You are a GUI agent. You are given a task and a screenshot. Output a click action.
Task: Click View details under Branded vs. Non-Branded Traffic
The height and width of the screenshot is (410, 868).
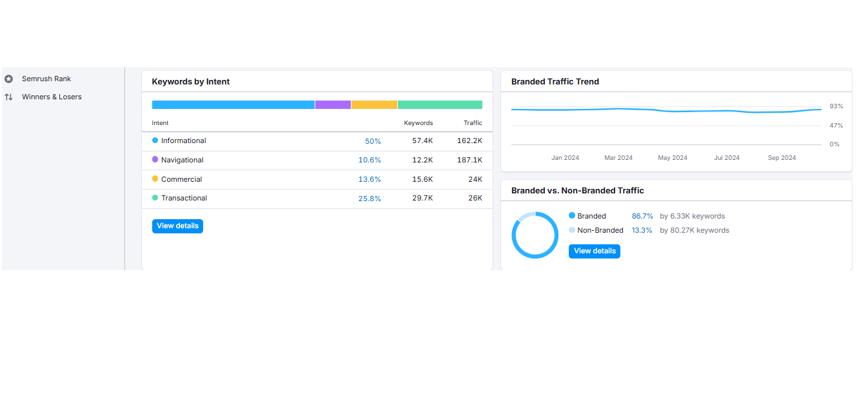594,251
